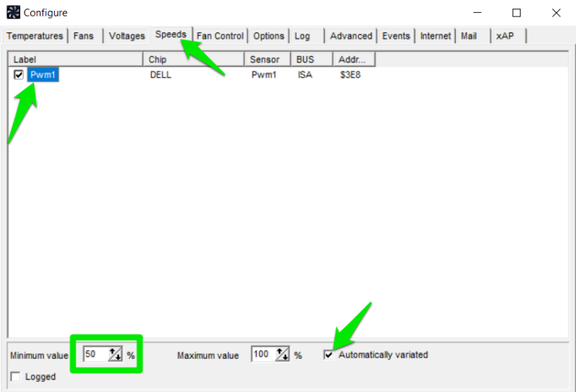Click the SpeedFan icon in title bar

coord(13,12)
